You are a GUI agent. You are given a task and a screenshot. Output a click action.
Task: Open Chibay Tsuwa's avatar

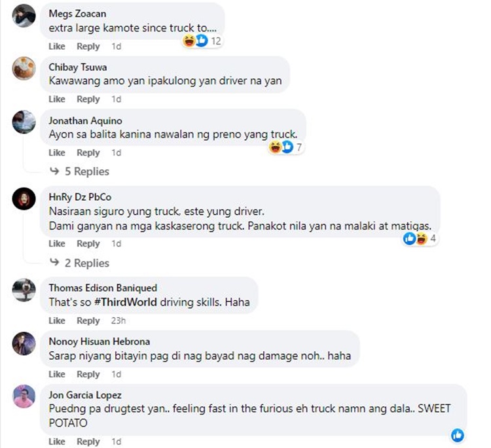pyautogui.click(x=24, y=69)
